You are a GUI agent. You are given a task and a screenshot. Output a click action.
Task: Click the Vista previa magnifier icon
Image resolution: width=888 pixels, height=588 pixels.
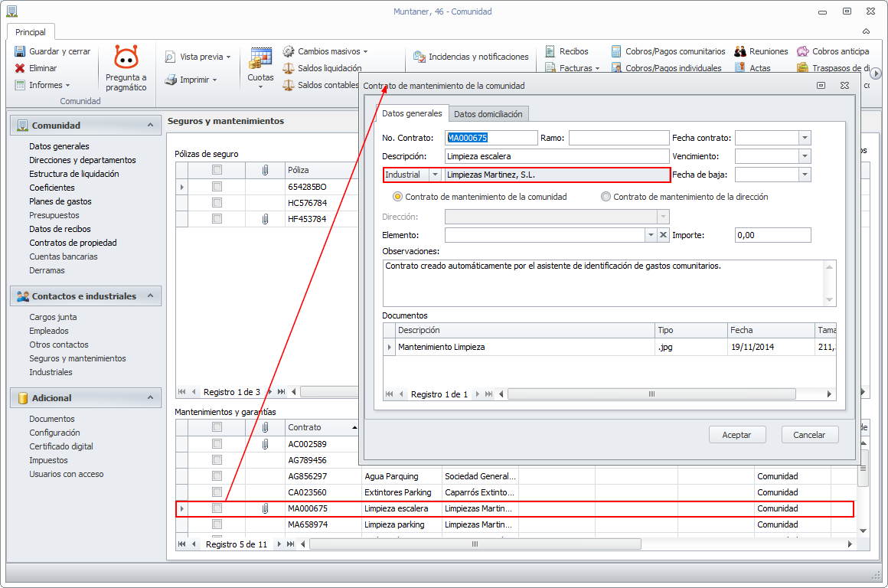(170, 57)
